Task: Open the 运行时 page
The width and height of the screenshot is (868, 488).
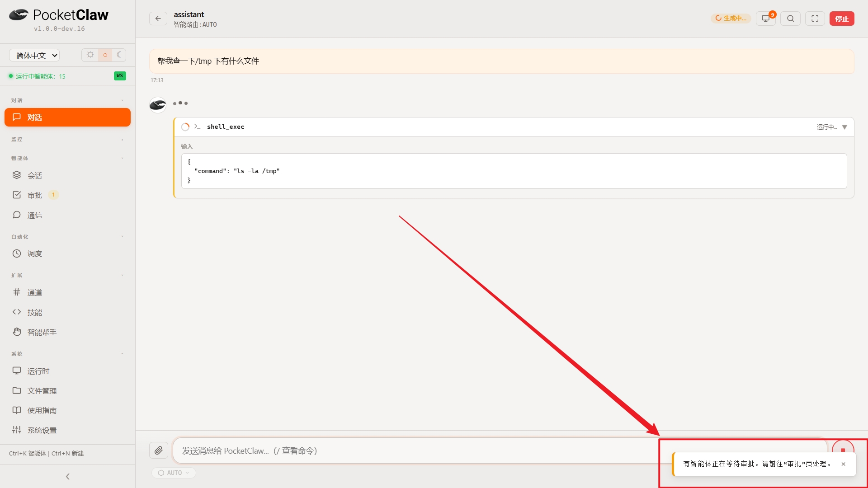Action: 67,371
